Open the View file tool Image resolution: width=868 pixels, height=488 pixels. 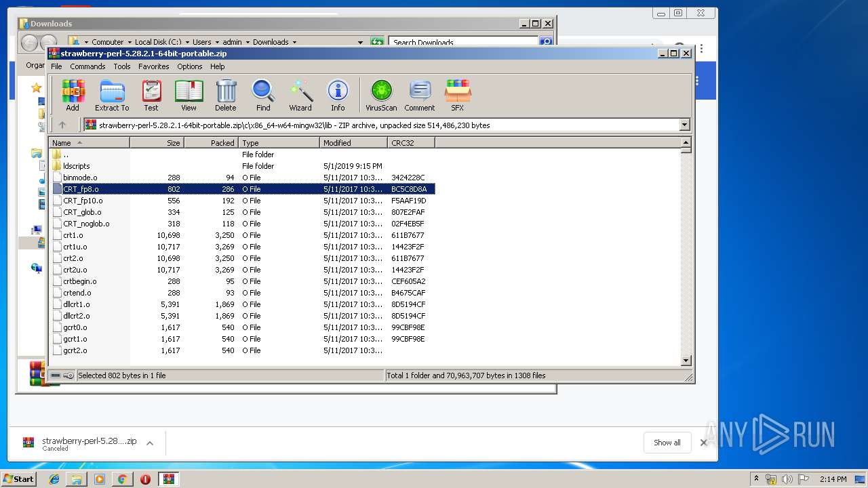[x=189, y=96]
